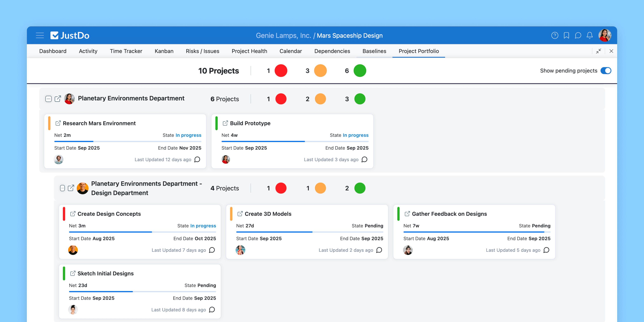
Task: Collapse Planetary Environments Department group
Action: [x=48, y=99]
